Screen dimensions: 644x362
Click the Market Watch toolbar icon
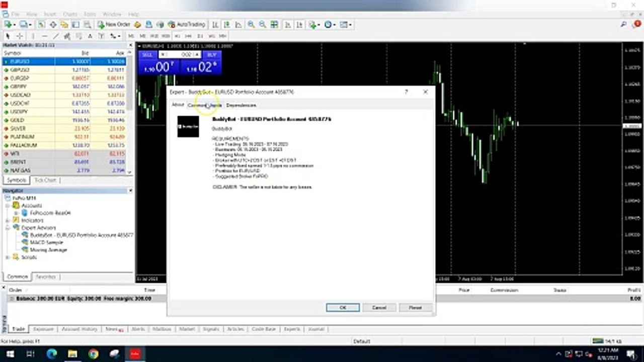pyautogui.click(x=41, y=24)
